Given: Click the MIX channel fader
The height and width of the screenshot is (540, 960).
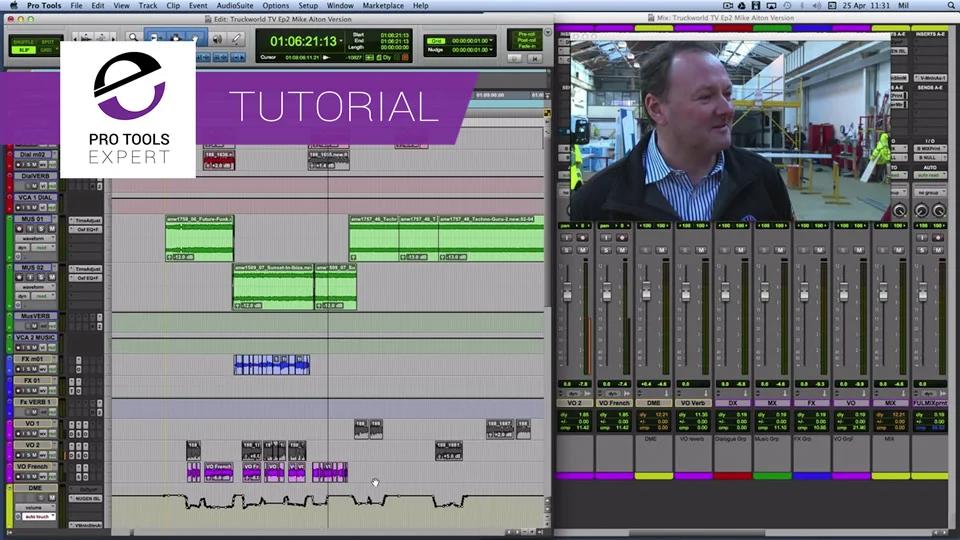Looking at the screenshot, I should click(x=883, y=293).
